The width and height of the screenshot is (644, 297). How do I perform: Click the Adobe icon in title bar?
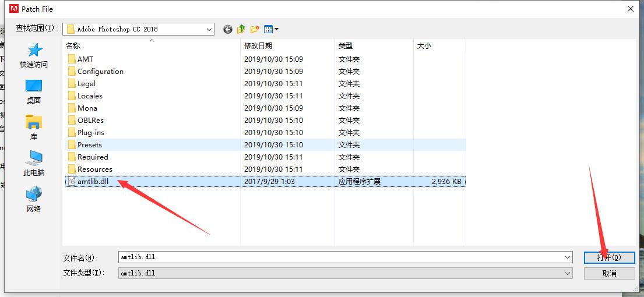pyautogui.click(x=14, y=9)
